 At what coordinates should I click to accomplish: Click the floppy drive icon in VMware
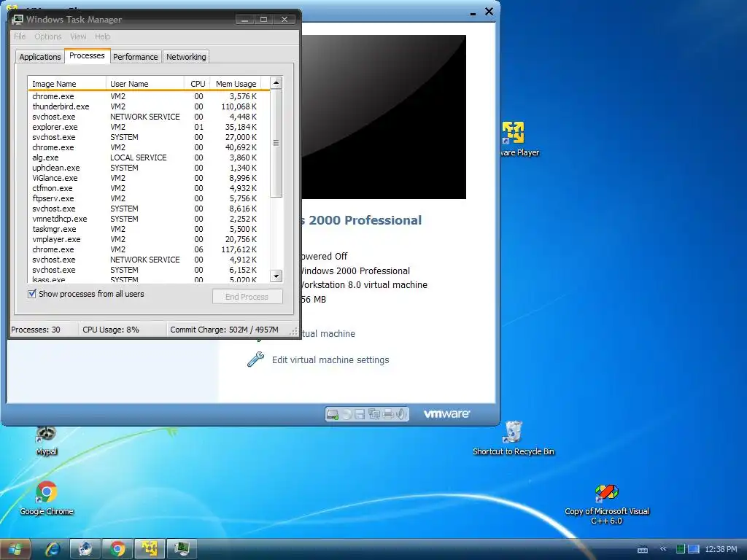(360, 414)
